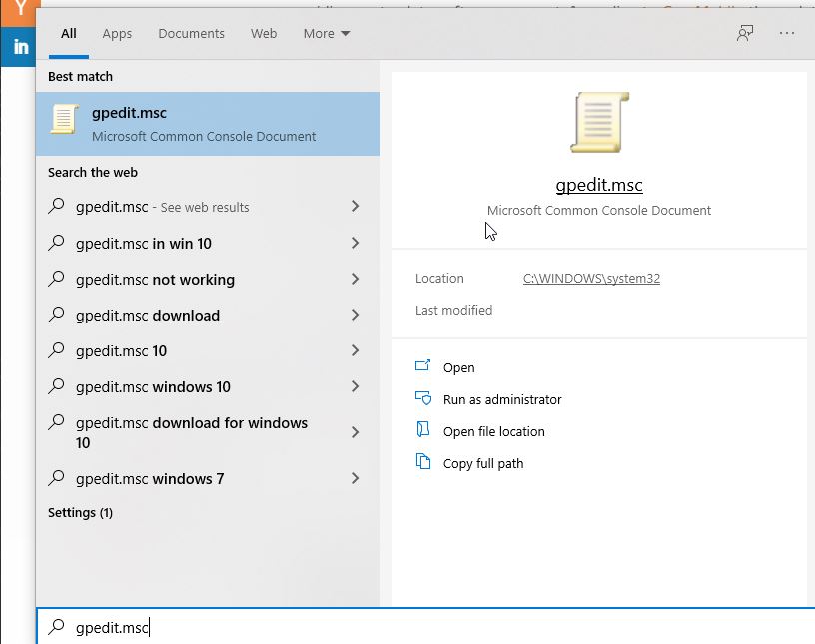The width and height of the screenshot is (815, 644).
Task: Click the Open icon in the actions list
Action: coord(423,366)
